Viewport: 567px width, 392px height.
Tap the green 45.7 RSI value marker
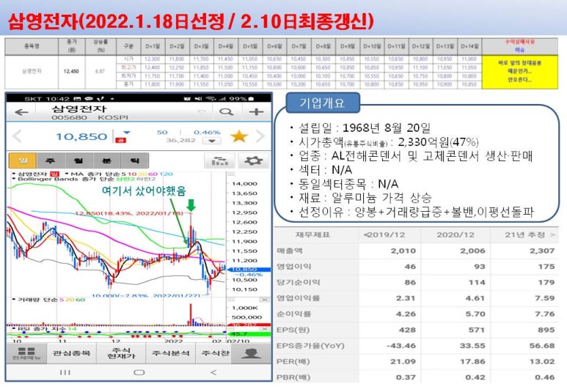click(x=249, y=334)
